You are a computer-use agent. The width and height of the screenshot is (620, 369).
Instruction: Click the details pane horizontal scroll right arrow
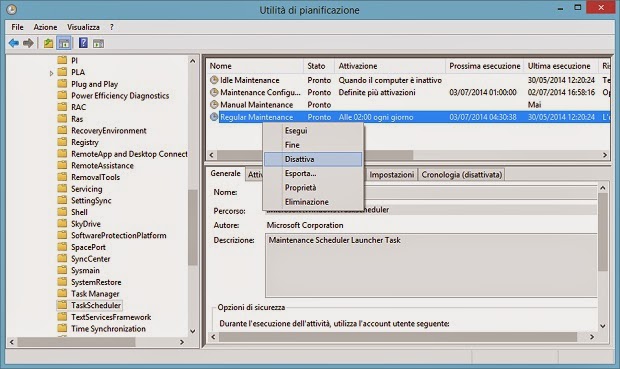click(x=592, y=337)
